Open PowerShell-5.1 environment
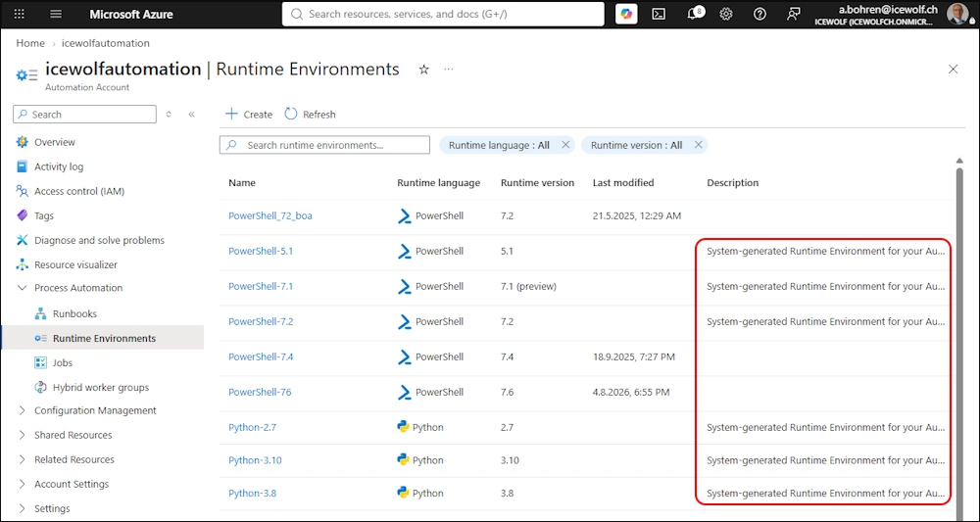Screen dimensions: 980x522 coord(261,251)
